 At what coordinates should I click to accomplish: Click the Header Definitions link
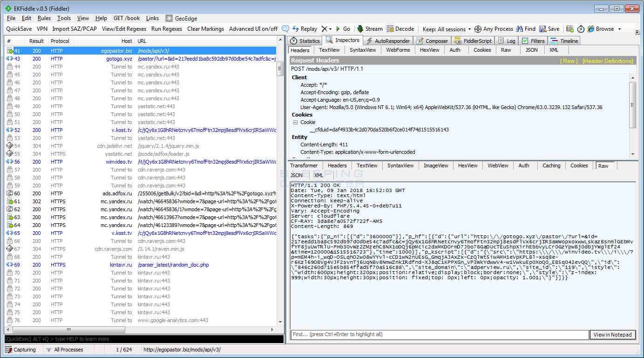click(607, 61)
